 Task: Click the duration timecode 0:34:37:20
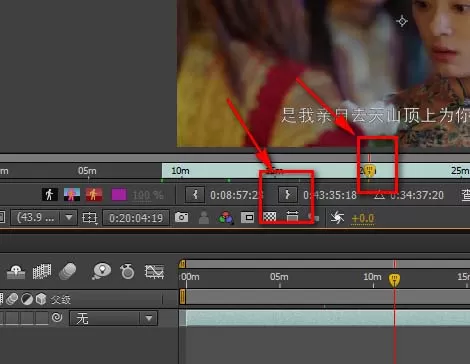point(417,195)
